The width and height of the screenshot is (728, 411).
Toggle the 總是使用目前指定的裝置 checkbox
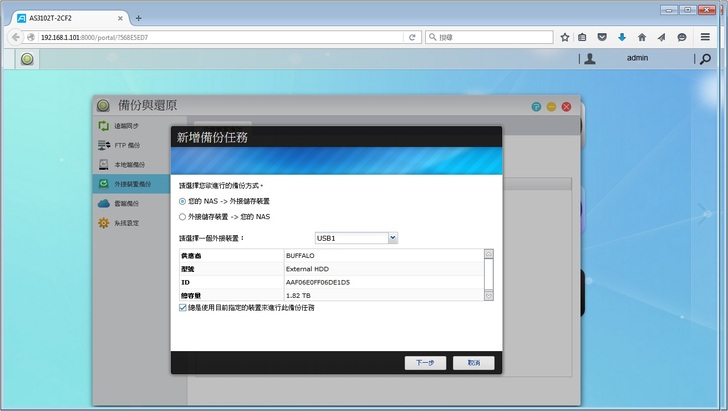pos(182,308)
